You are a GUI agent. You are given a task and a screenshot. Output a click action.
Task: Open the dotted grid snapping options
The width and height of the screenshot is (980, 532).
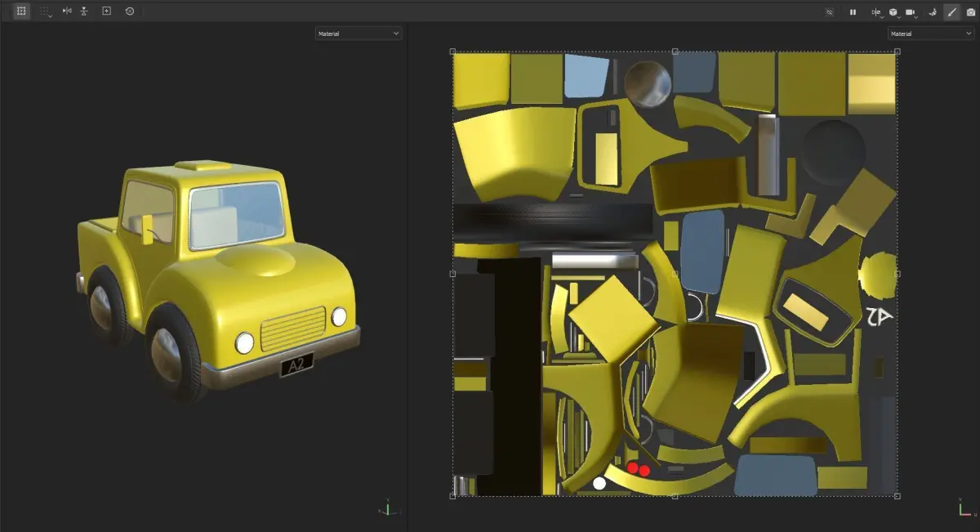46,11
